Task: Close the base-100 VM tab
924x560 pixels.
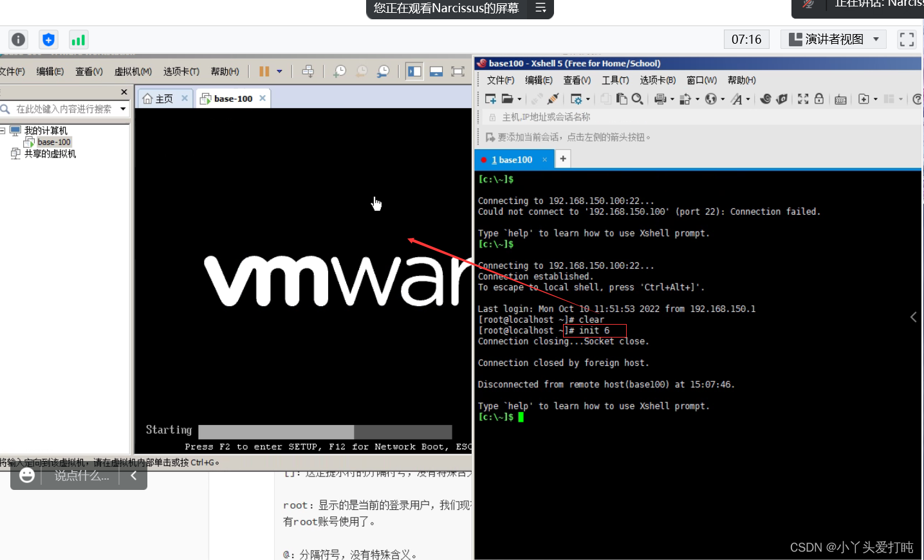Action: 263,98
